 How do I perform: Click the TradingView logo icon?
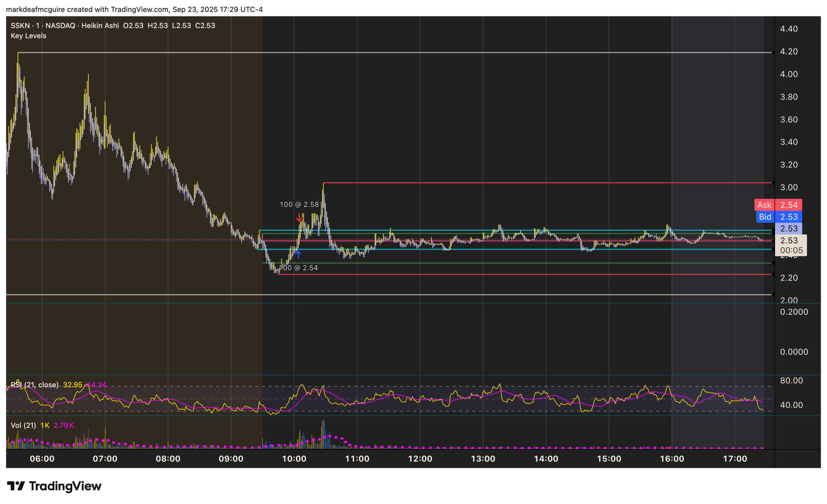pos(16,485)
